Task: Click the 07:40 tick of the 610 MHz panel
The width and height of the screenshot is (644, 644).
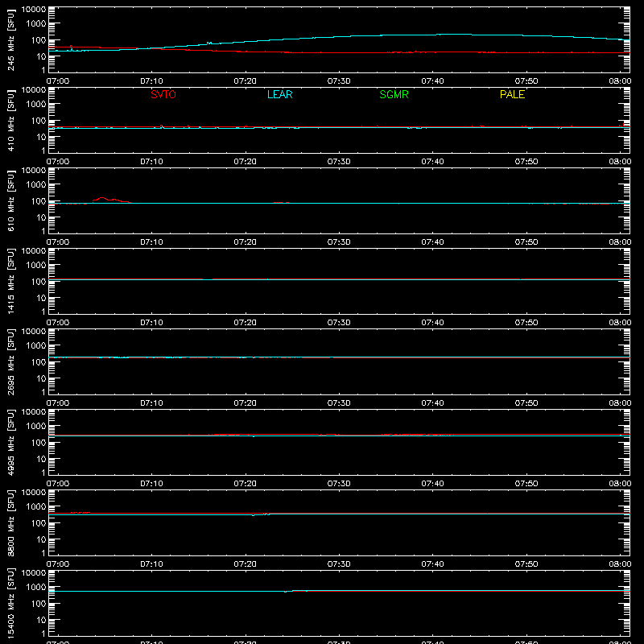Action: (x=432, y=242)
